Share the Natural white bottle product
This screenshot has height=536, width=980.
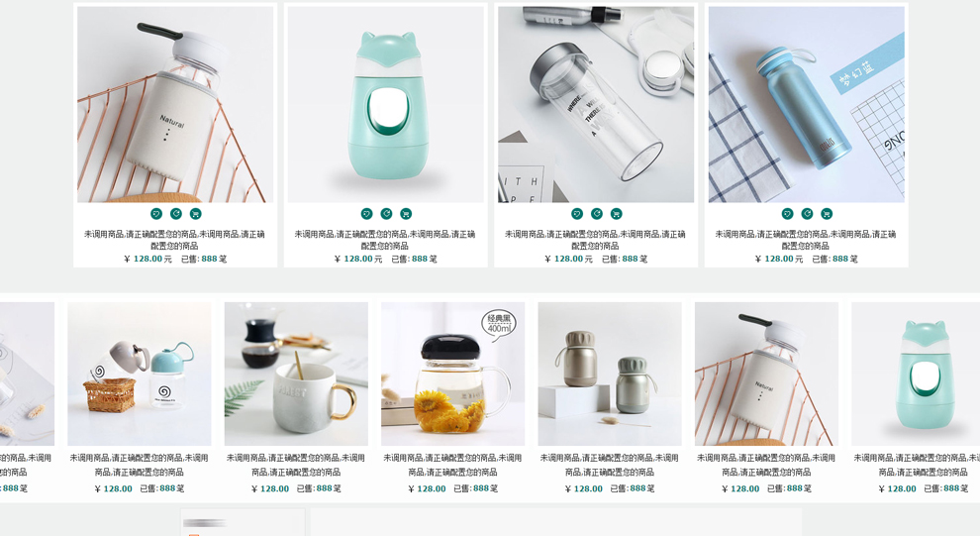[x=176, y=214]
